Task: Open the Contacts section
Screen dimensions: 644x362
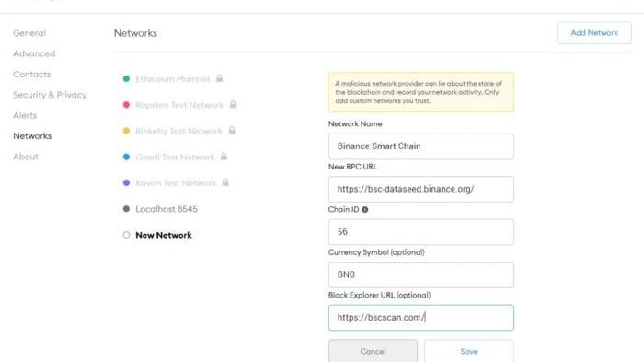Action: click(31, 74)
